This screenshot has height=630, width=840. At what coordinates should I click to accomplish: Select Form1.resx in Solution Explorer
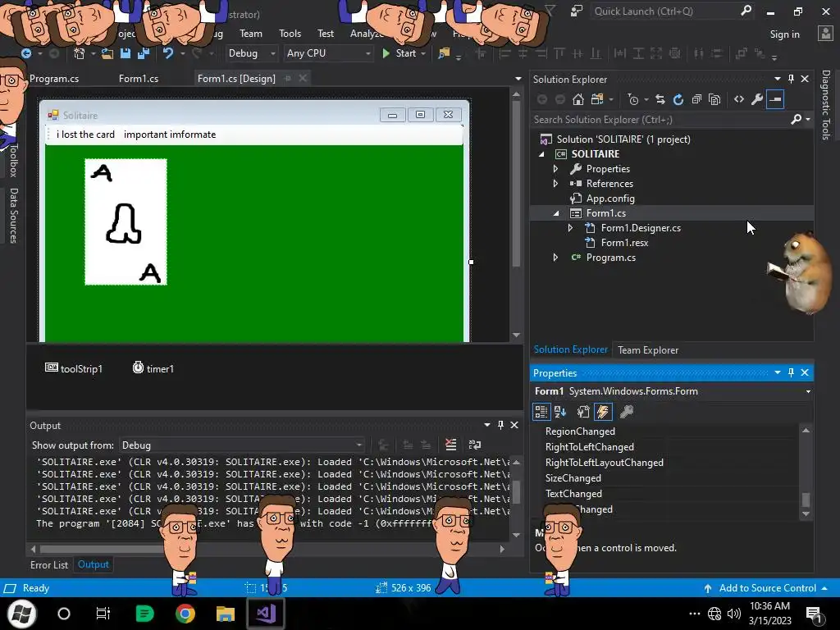pos(624,243)
